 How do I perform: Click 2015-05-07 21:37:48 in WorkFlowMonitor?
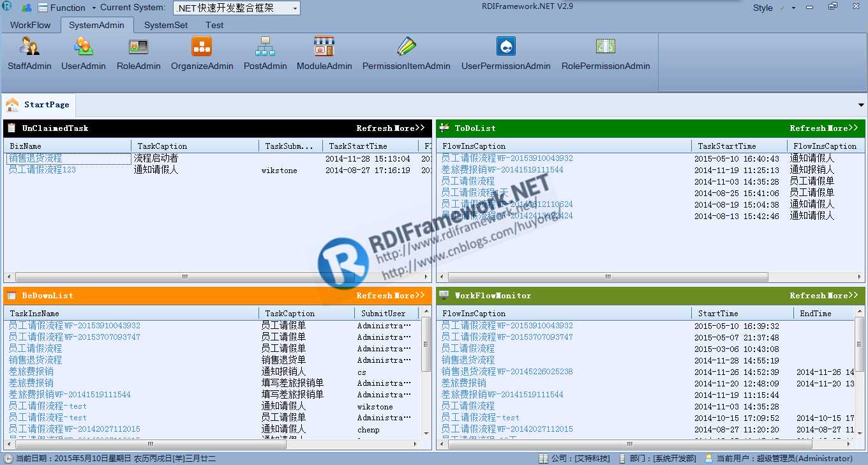737,337
